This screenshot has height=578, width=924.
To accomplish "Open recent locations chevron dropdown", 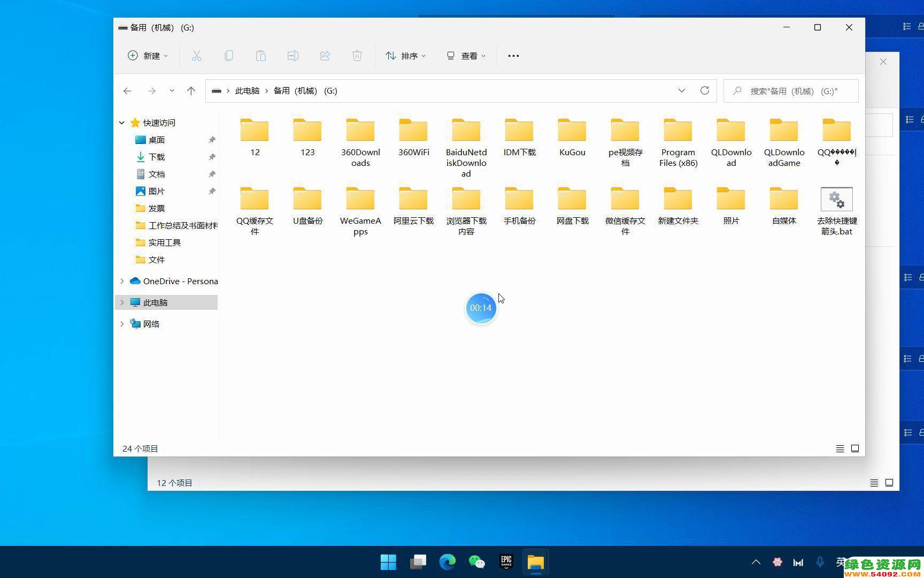I will pos(172,91).
